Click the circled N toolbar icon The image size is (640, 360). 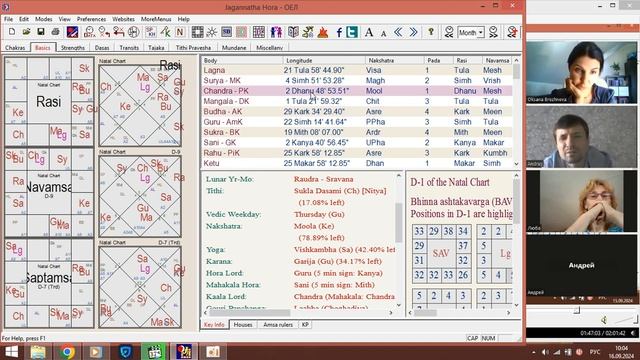(x=133, y=32)
